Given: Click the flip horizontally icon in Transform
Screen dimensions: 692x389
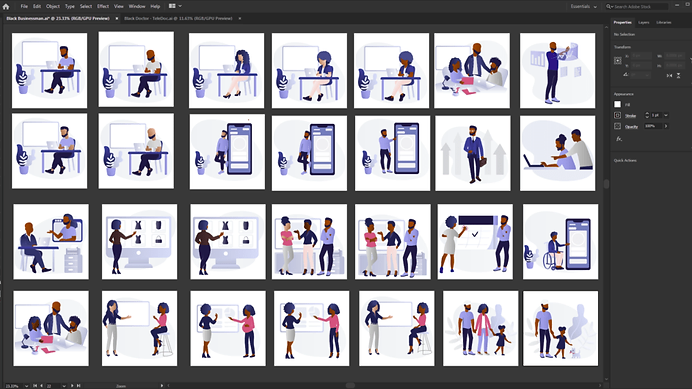Looking at the screenshot, I should click(669, 76).
